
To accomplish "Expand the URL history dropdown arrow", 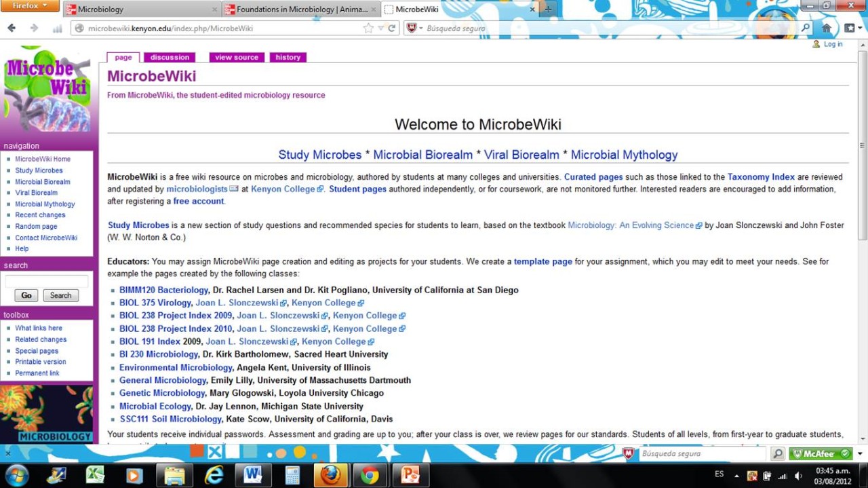I will tap(380, 29).
